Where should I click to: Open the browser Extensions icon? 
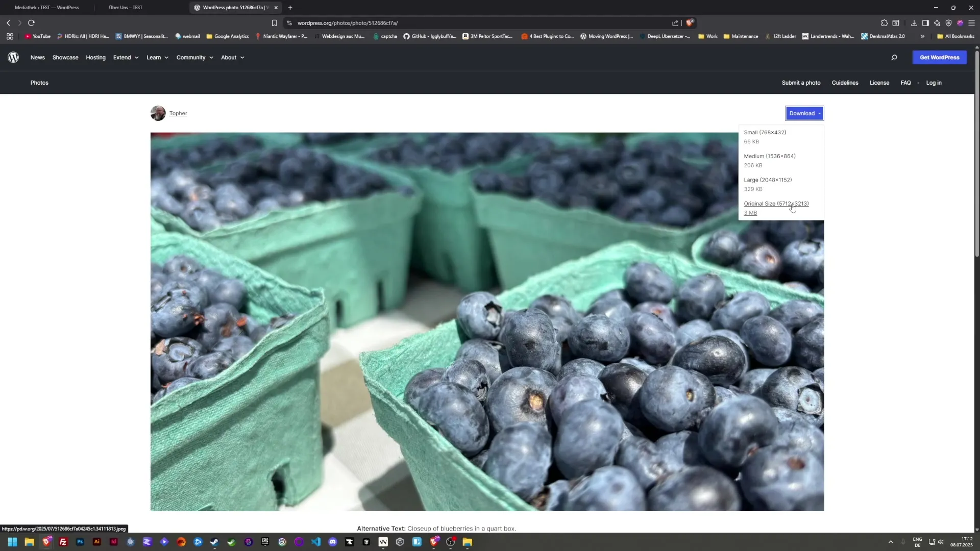point(884,23)
